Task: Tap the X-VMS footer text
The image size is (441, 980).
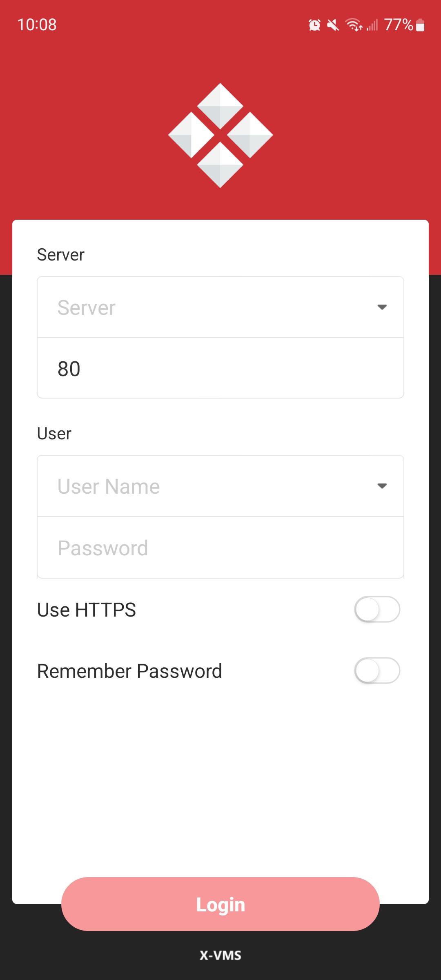Action: click(220, 955)
